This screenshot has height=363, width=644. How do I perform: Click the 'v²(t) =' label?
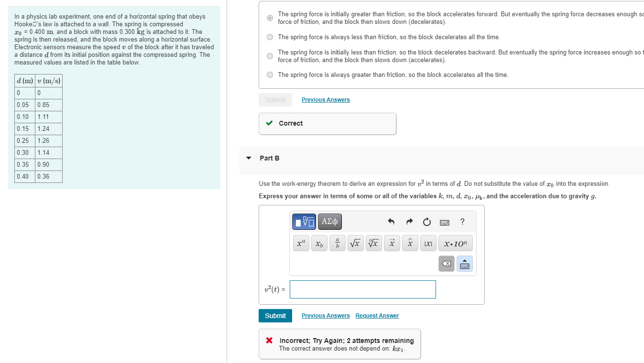point(275,289)
